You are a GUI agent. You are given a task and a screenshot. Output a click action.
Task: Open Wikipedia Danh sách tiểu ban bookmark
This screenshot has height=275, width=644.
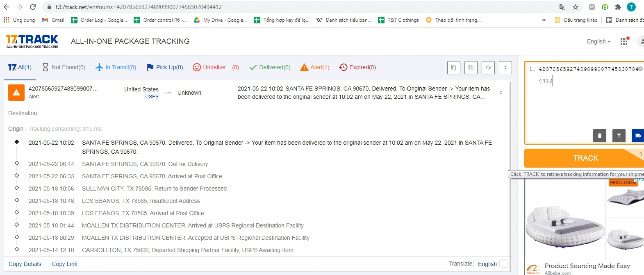click(x=344, y=20)
